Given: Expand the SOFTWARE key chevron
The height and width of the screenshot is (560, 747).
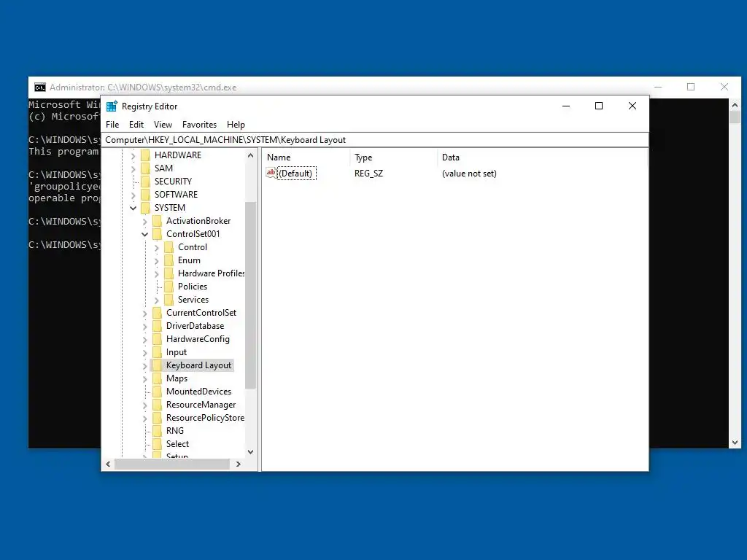Looking at the screenshot, I should pyautogui.click(x=133, y=195).
